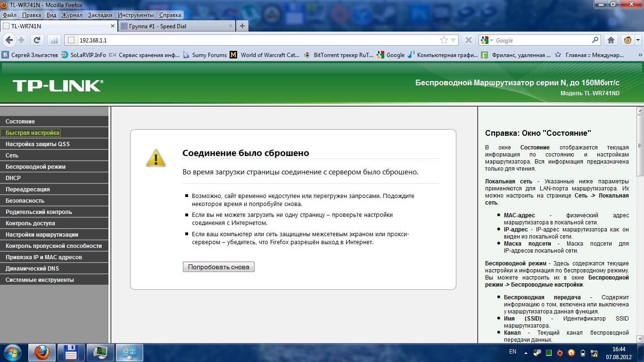Show hidden system tray icons
This screenshot has width=644, height=362.
click(x=526, y=353)
